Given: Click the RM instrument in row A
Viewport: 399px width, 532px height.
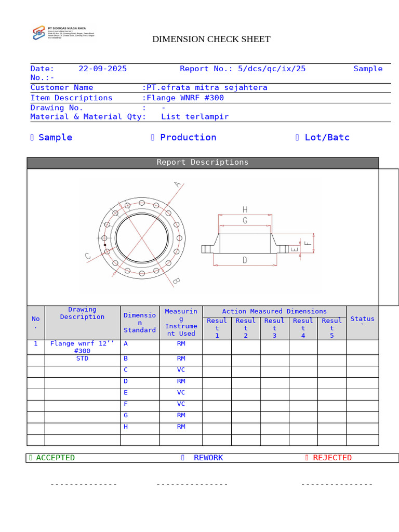Looking at the screenshot, I should pyautogui.click(x=181, y=344).
